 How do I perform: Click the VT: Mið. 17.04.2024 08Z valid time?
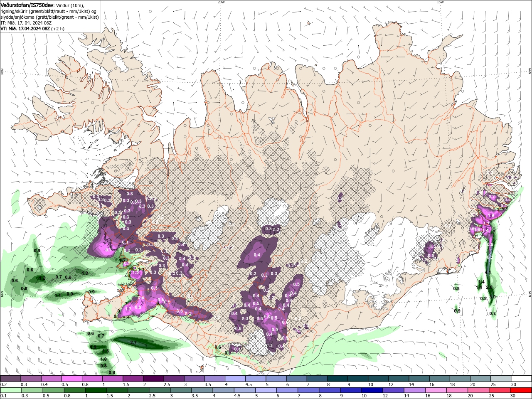pos(25,29)
